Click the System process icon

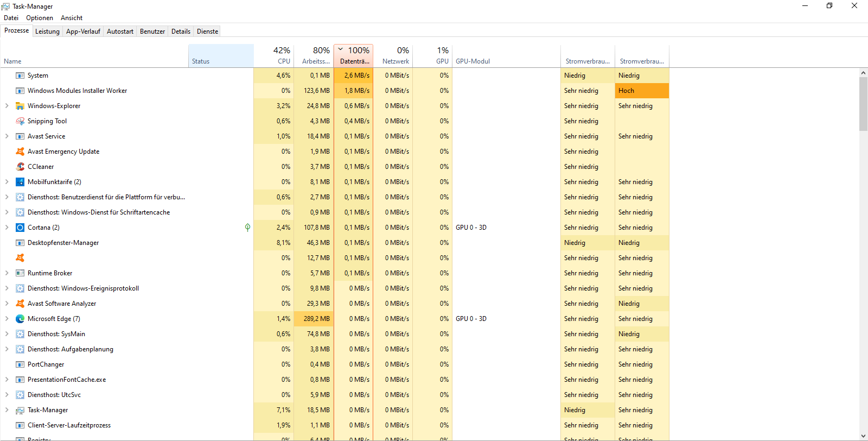pyautogui.click(x=20, y=75)
